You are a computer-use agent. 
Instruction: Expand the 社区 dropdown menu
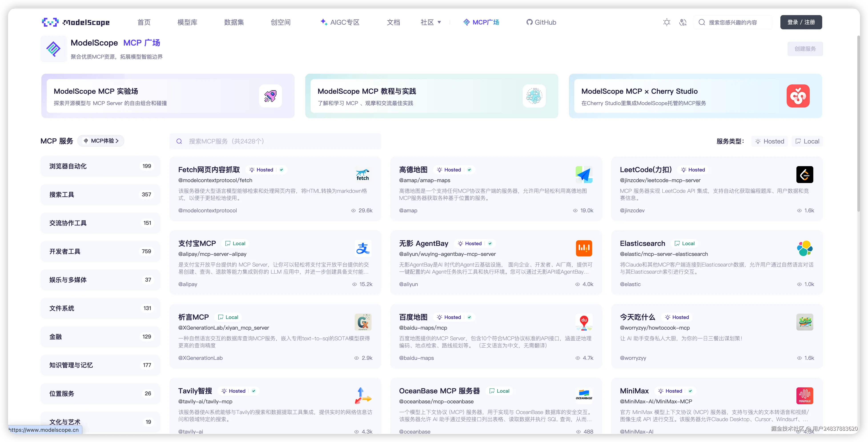point(431,22)
